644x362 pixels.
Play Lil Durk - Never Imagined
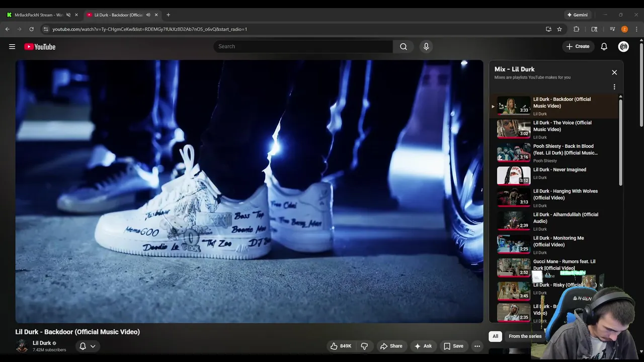point(554,176)
